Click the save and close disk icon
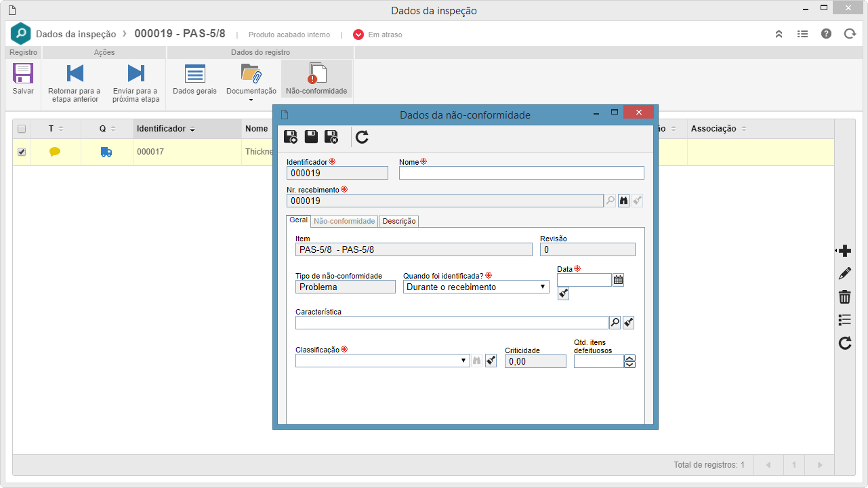The width and height of the screenshot is (868, 488). 331,137
